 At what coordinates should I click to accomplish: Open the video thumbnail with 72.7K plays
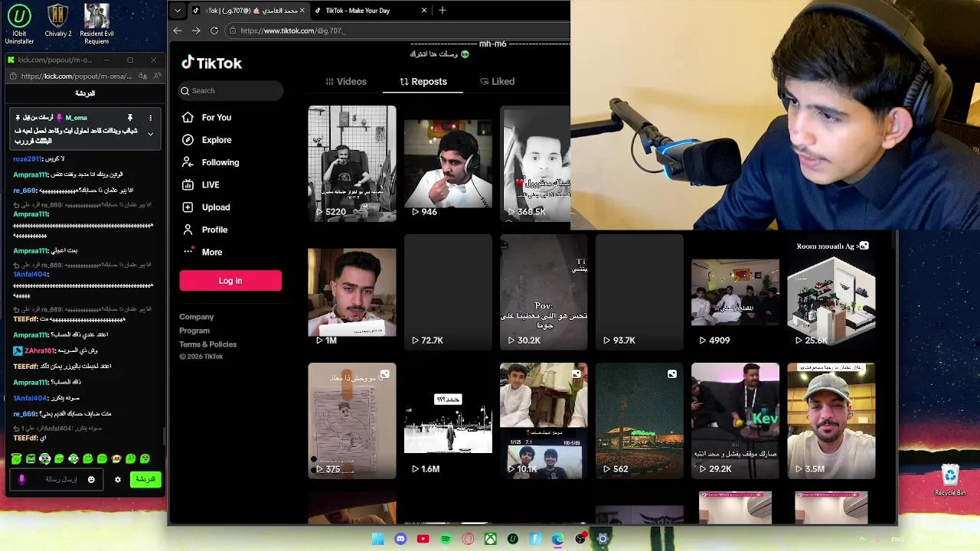click(x=448, y=292)
